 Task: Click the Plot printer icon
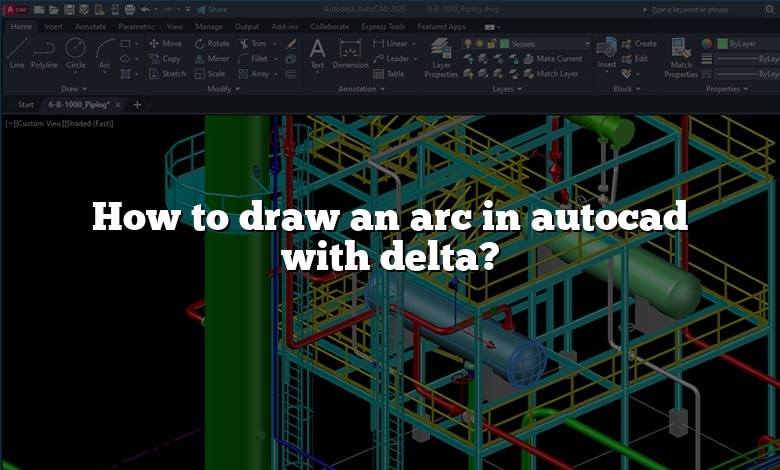tap(130, 9)
